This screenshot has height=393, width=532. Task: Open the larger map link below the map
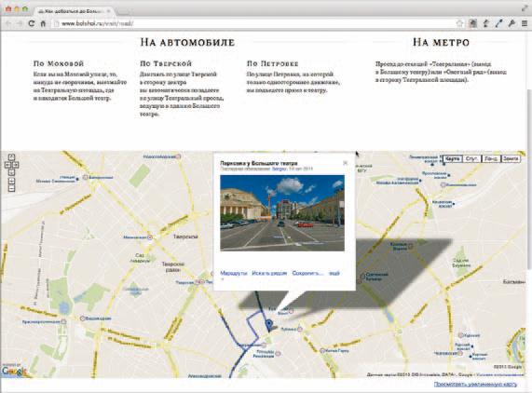(x=475, y=385)
